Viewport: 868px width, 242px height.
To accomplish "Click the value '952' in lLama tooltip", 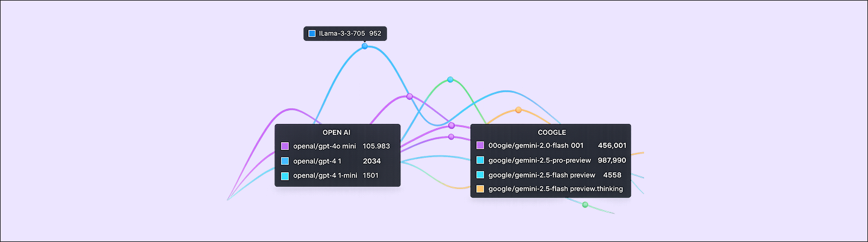I will 375,34.
